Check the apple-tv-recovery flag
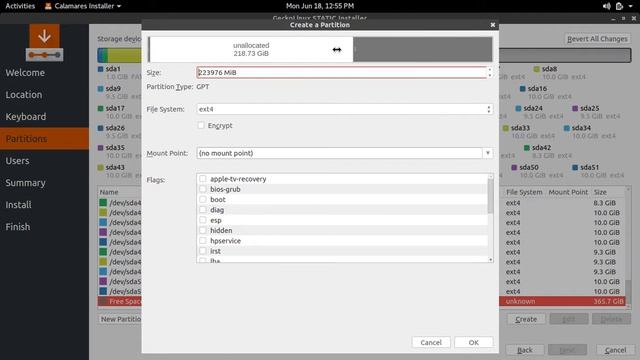Image resolution: width=640 pixels, height=360 pixels. pos(203,179)
